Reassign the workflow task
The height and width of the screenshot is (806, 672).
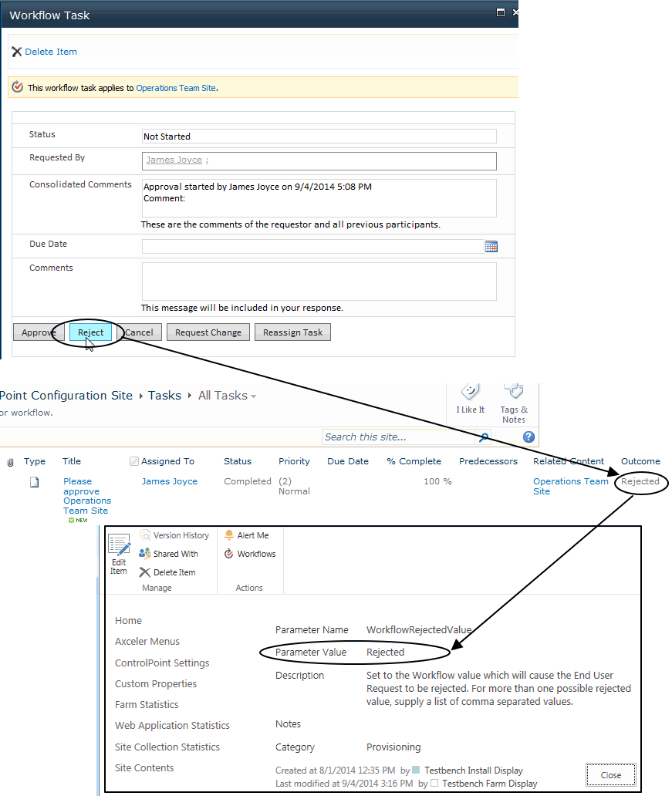click(x=292, y=332)
